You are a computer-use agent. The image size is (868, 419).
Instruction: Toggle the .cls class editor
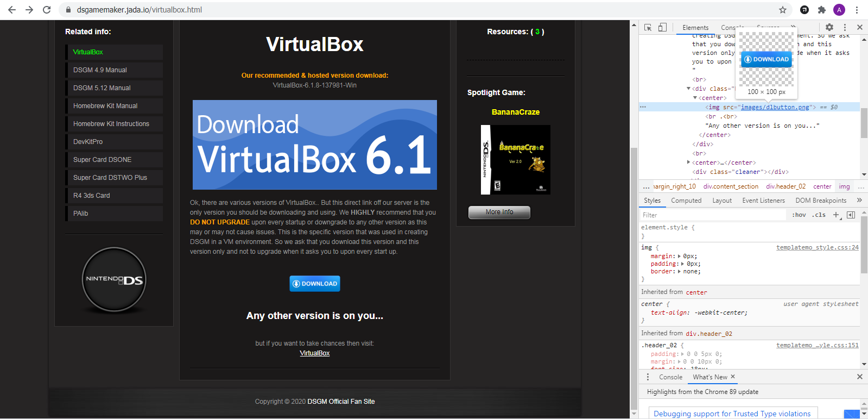click(819, 215)
